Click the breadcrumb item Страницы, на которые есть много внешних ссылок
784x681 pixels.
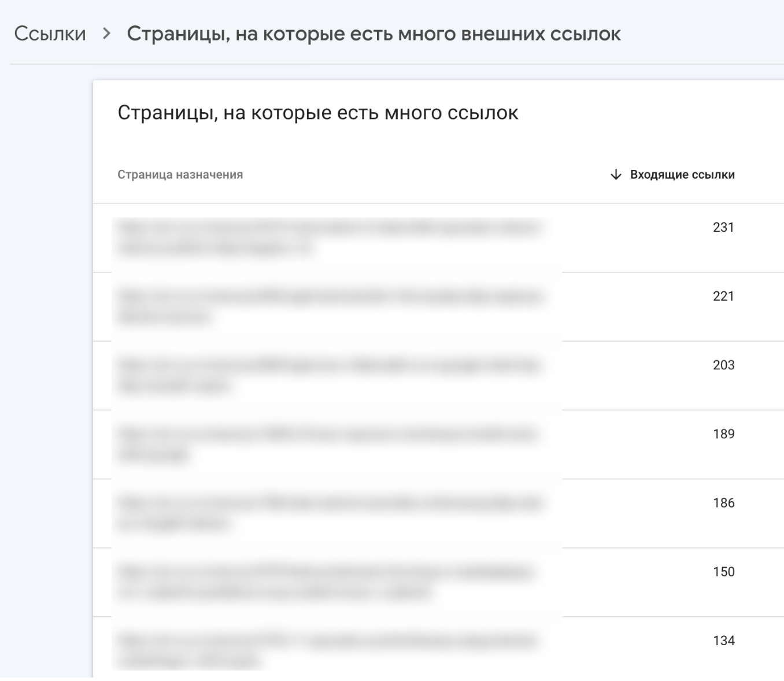pos(372,35)
